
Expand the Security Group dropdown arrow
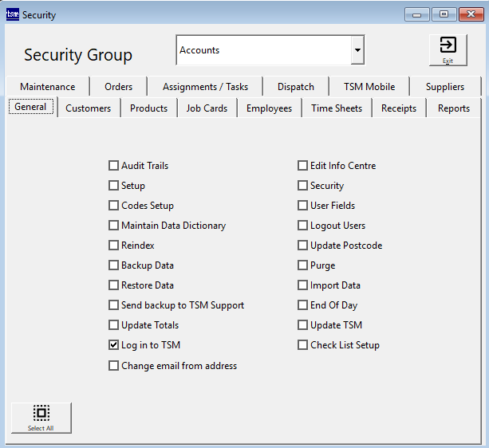point(358,50)
